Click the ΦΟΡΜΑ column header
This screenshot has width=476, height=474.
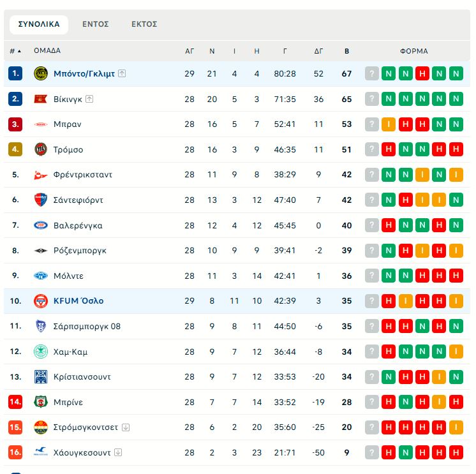pos(414,51)
